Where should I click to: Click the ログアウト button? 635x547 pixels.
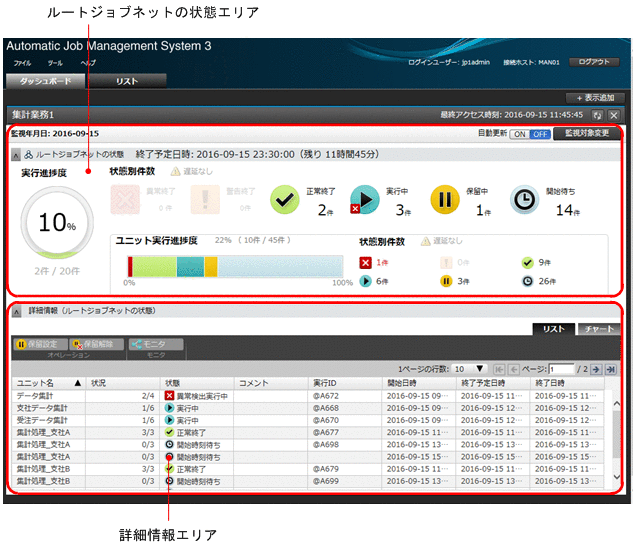click(594, 62)
